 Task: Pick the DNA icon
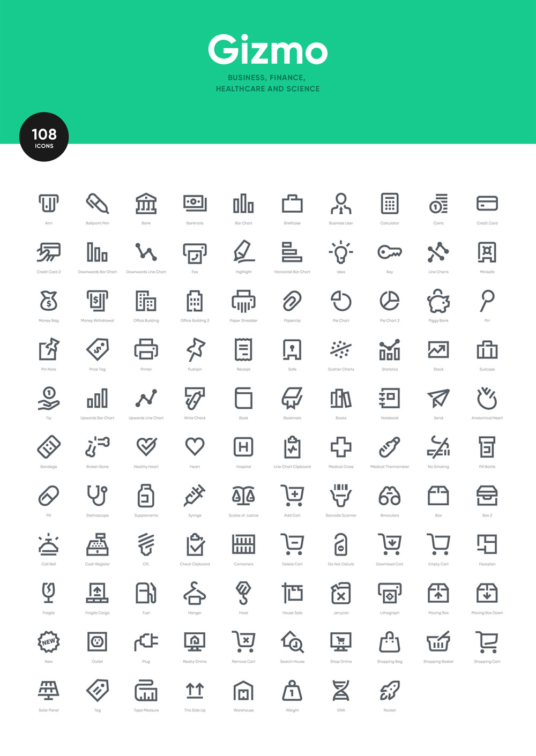point(341,691)
